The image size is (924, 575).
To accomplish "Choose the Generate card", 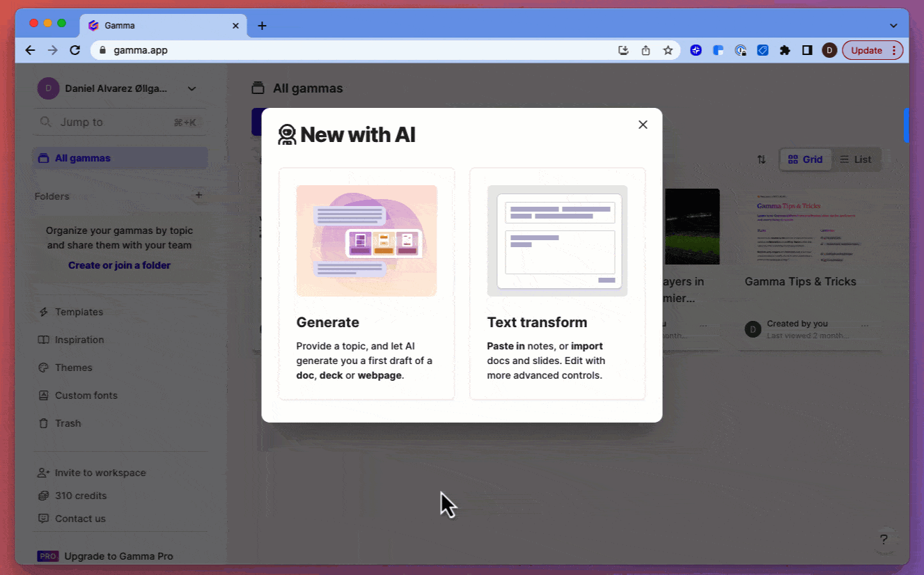I will click(x=366, y=284).
